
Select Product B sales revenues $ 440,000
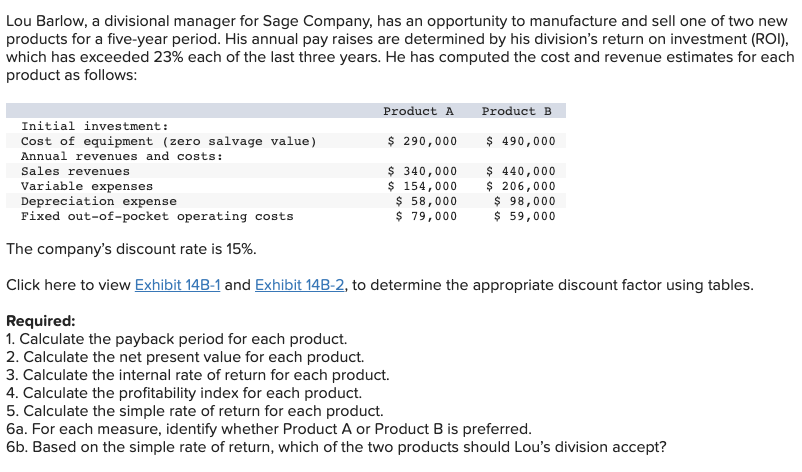pyautogui.click(x=521, y=171)
